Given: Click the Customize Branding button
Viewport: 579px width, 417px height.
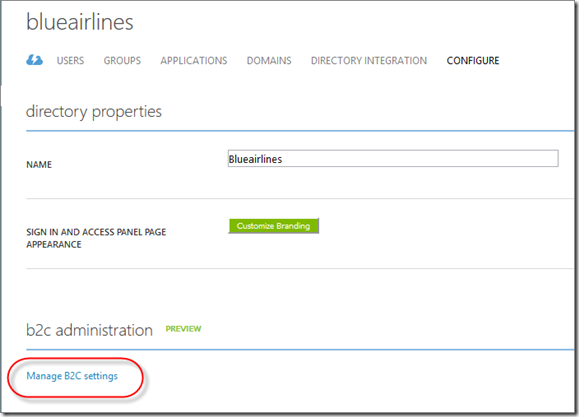Looking at the screenshot, I should pos(274,226).
